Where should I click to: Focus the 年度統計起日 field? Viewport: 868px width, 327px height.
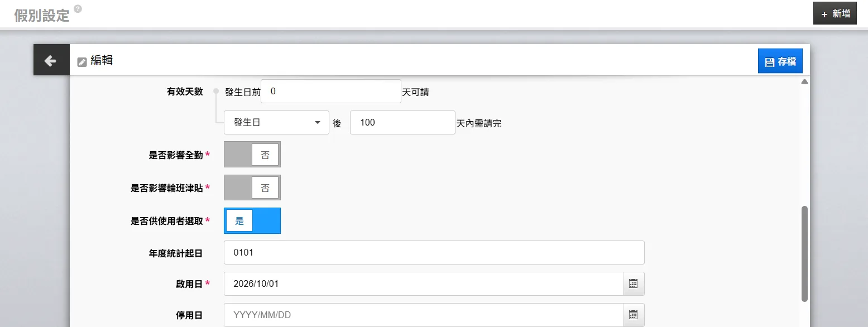pyautogui.click(x=434, y=252)
